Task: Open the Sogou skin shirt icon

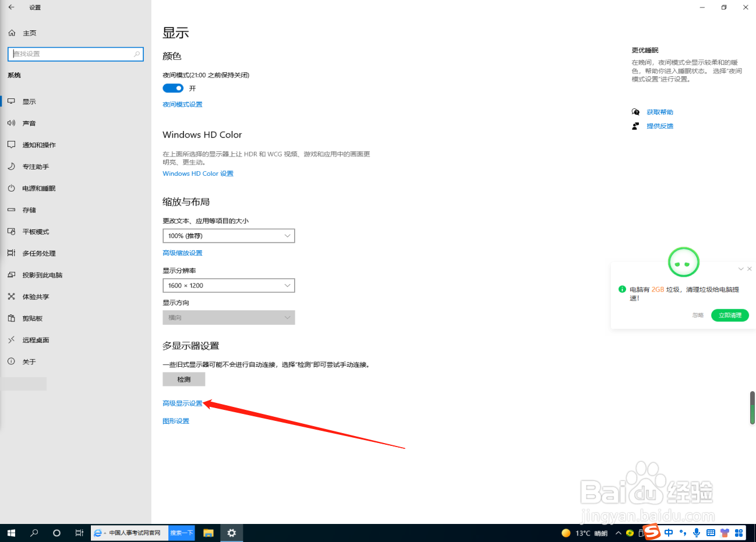Action: [x=725, y=533]
